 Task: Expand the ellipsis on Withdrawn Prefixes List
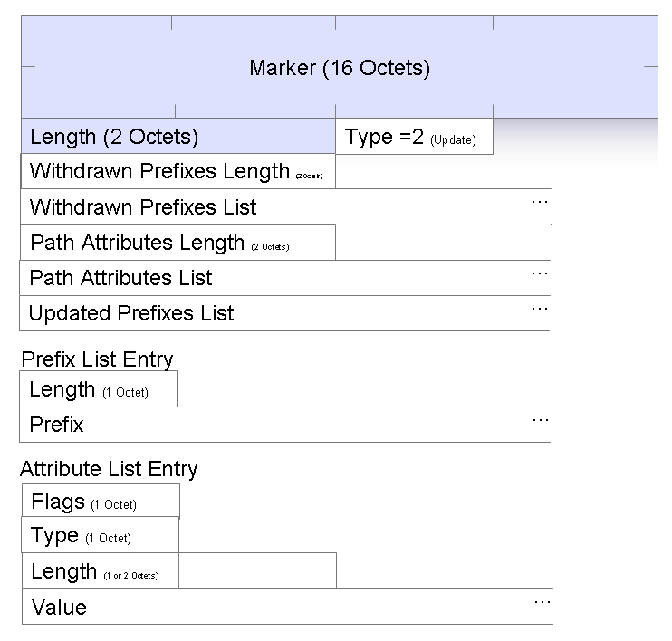540,201
